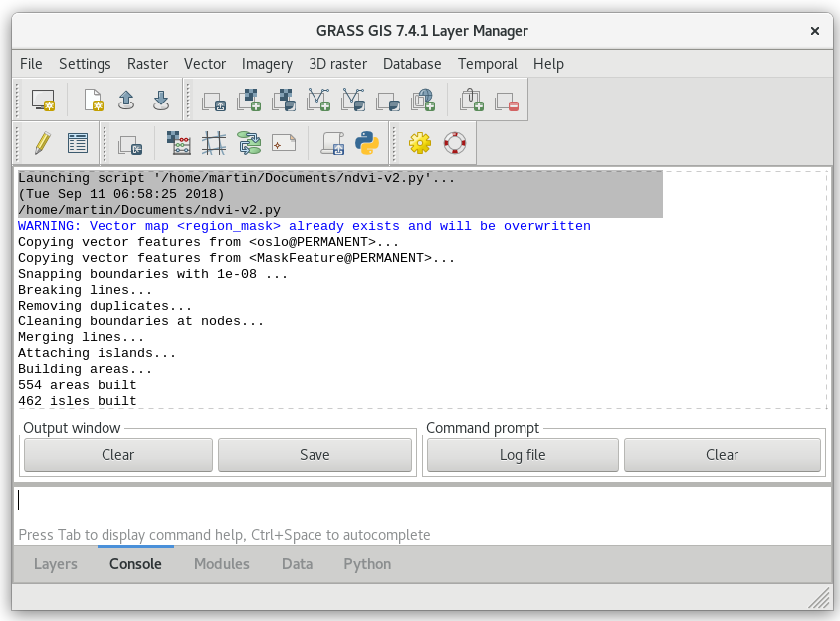Open GRASS manual (lifebuoy icon)
The image size is (840, 621).
[x=454, y=143]
